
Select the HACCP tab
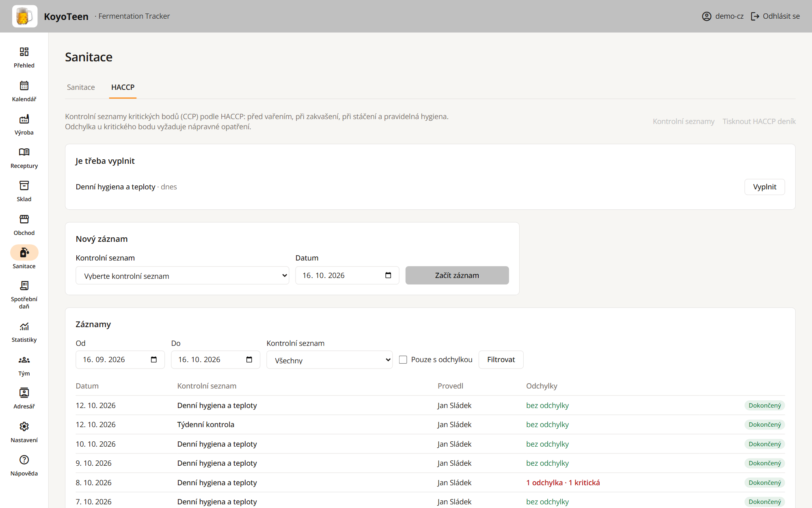[x=123, y=87]
